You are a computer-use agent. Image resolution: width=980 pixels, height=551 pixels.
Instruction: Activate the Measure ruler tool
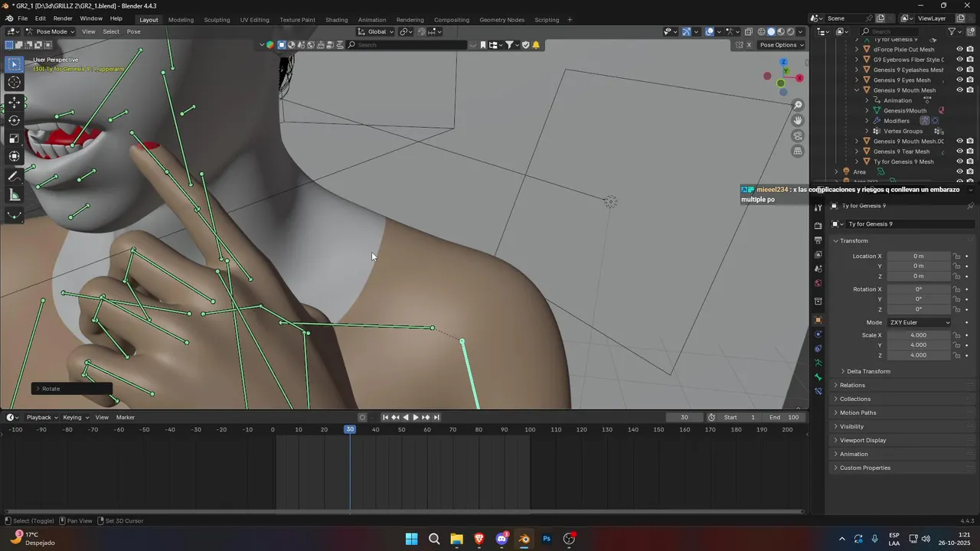point(15,195)
